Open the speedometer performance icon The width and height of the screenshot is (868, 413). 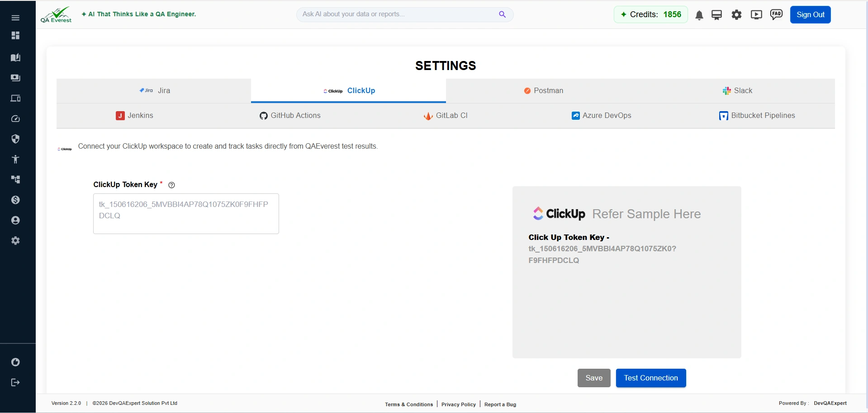click(15, 119)
